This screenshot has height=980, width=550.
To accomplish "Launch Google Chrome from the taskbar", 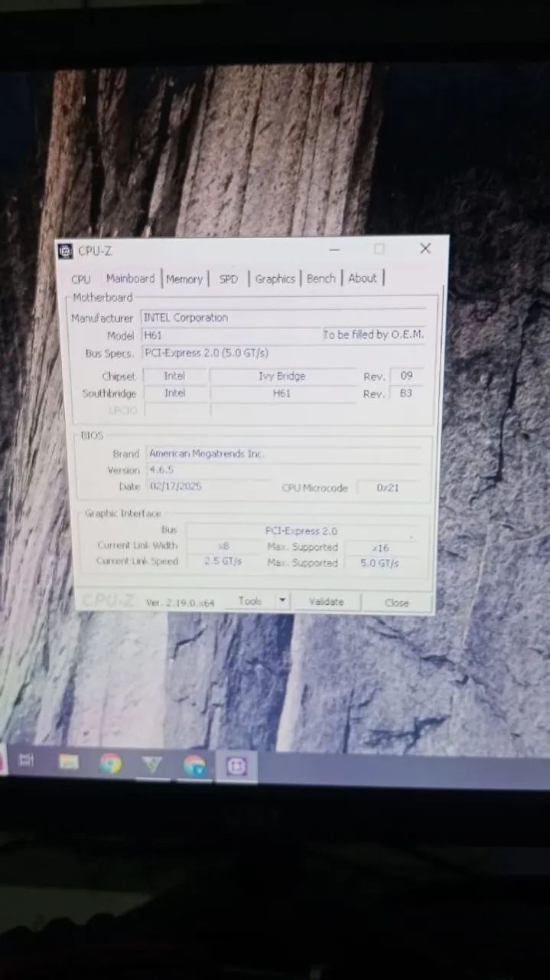I will (x=111, y=763).
